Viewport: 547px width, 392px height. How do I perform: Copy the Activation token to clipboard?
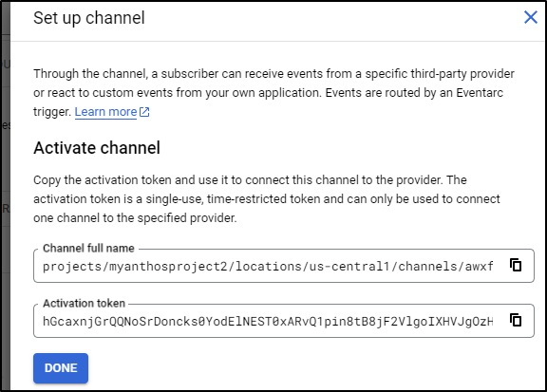tap(516, 320)
